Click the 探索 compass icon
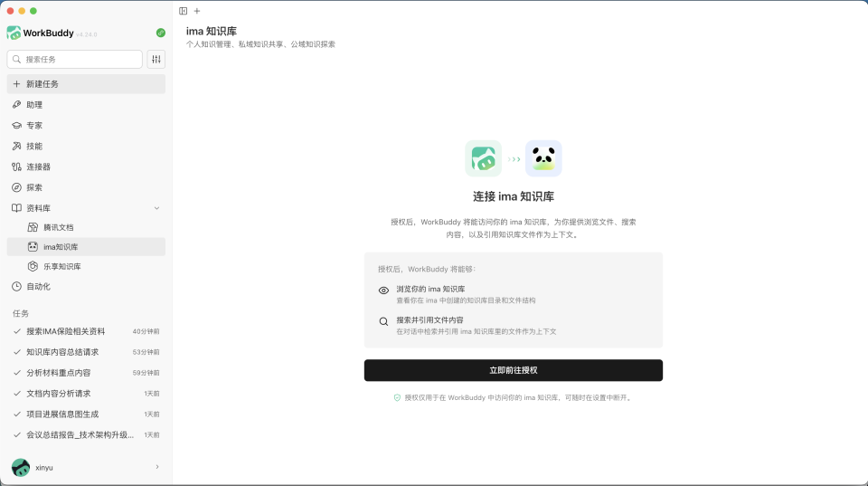Image resolution: width=868 pixels, height=486 pixels. 16,187
